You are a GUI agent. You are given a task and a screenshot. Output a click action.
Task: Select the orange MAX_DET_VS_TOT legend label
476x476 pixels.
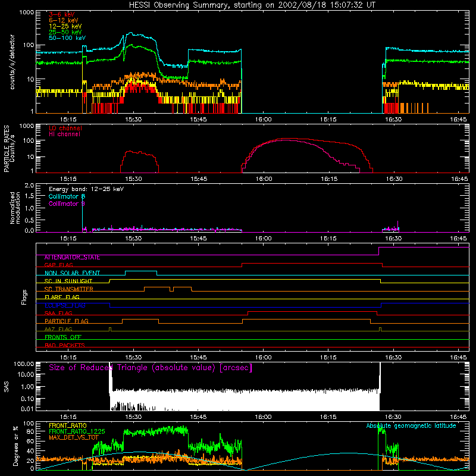click(74, 437)
